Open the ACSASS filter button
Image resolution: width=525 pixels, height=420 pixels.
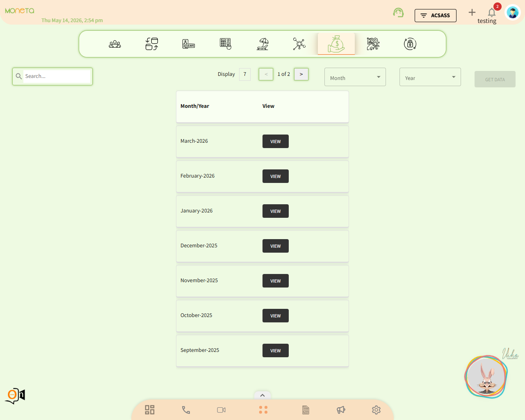(436, 16)
